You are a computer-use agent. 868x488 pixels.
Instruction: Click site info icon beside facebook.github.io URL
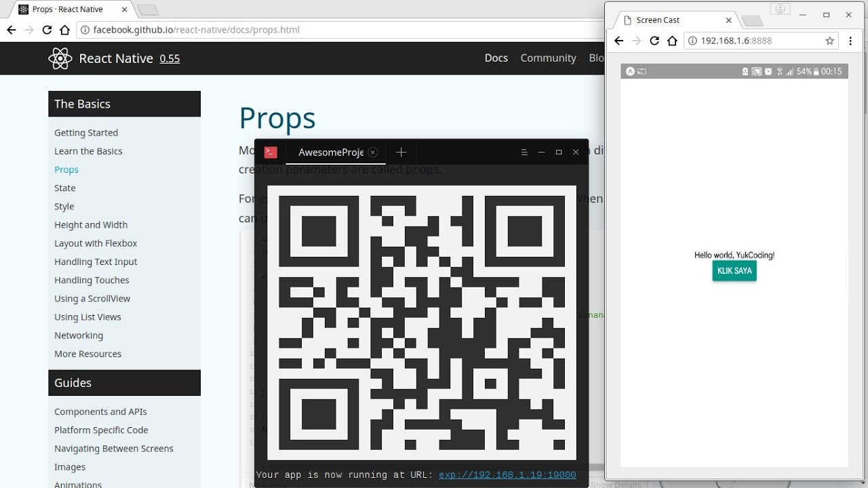click(x=85, y=30)
